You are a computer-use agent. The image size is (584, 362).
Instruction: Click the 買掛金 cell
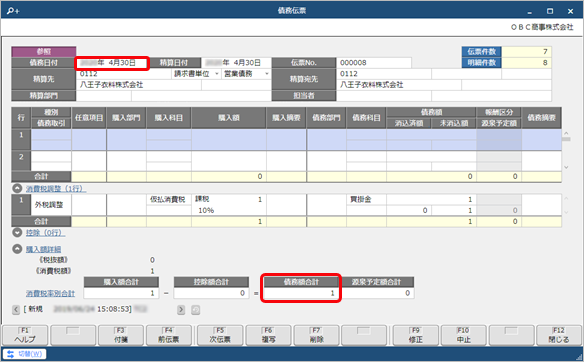366,200
